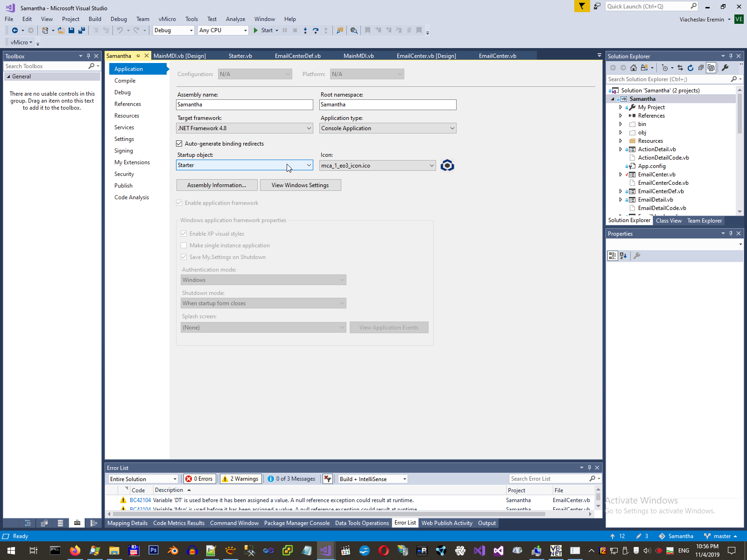Click Collapse All in Solution Explorer
The width and height of the screenshot is (747, 560).
[x=701, y=68]
